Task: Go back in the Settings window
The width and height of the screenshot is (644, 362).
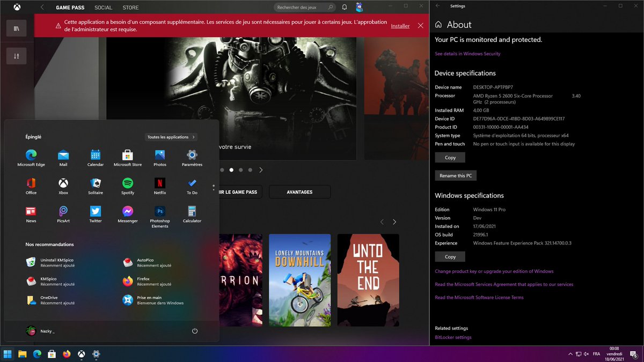Action: (438, 6)
